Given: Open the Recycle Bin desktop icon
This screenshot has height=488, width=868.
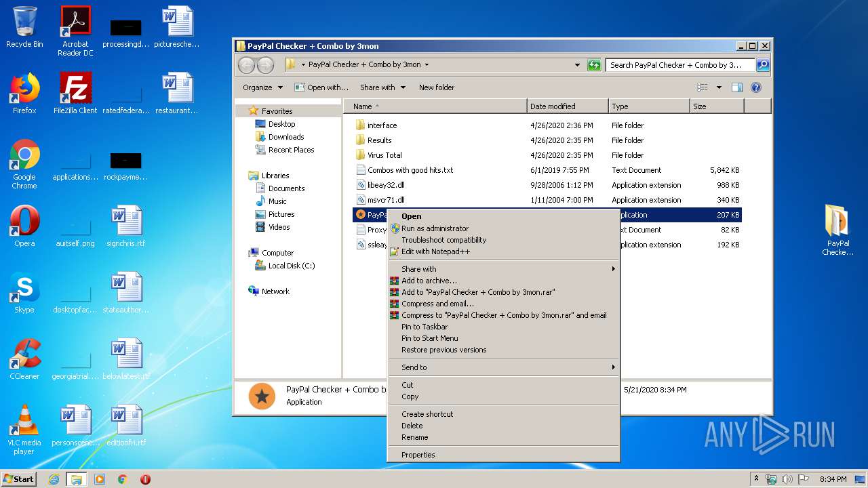Looking at the screenshot, I should (24, 28).
